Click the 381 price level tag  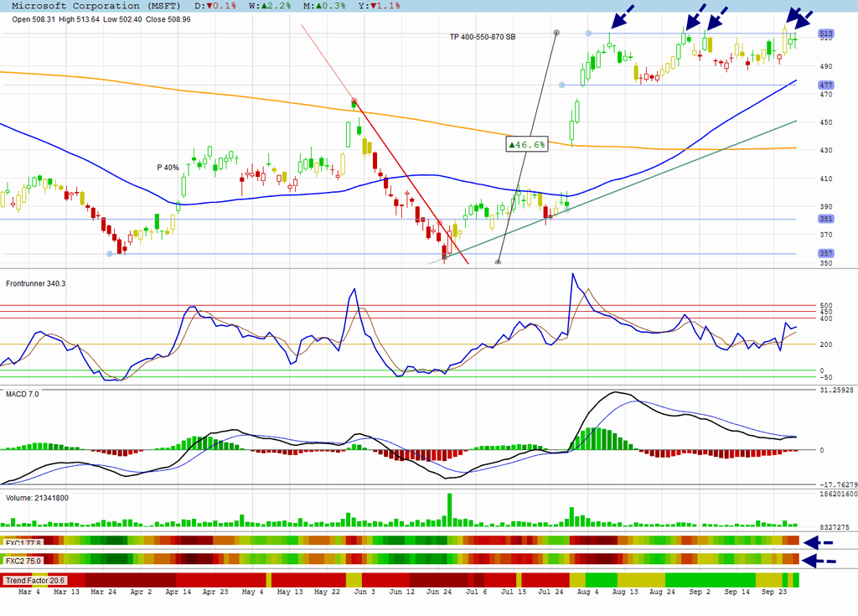825,219
